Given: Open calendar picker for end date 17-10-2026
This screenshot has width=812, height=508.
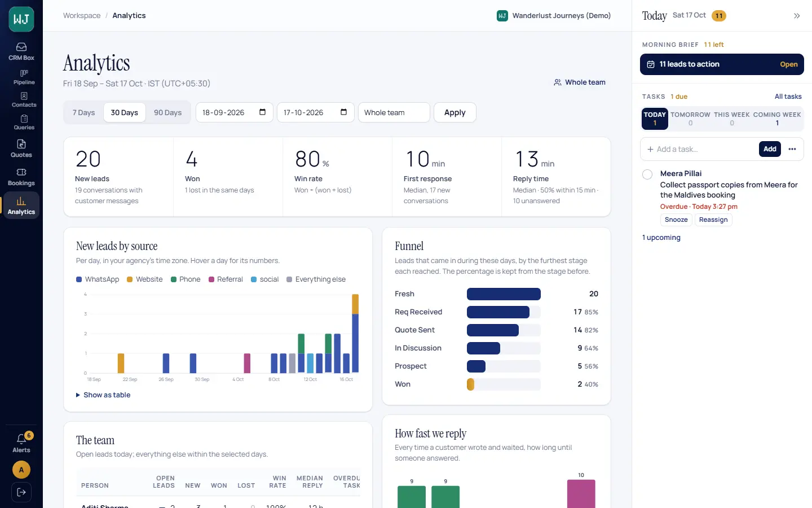Looking at the screenshot, I should click(343, 112).
